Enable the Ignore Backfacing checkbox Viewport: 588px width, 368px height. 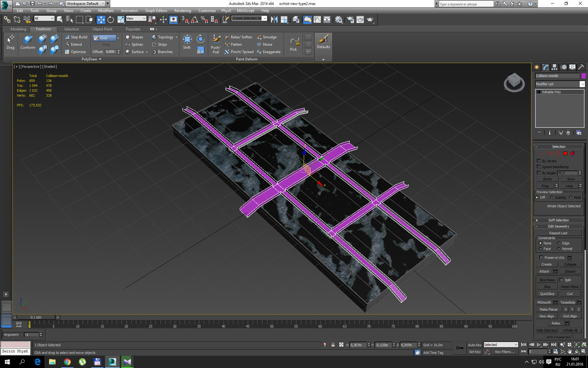[x=539, y=167]
